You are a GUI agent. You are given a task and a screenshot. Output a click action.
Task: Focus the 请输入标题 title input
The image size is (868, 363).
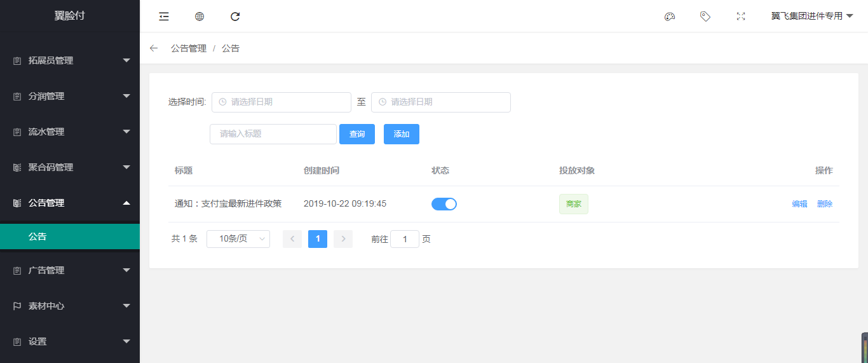click(273, 134)
